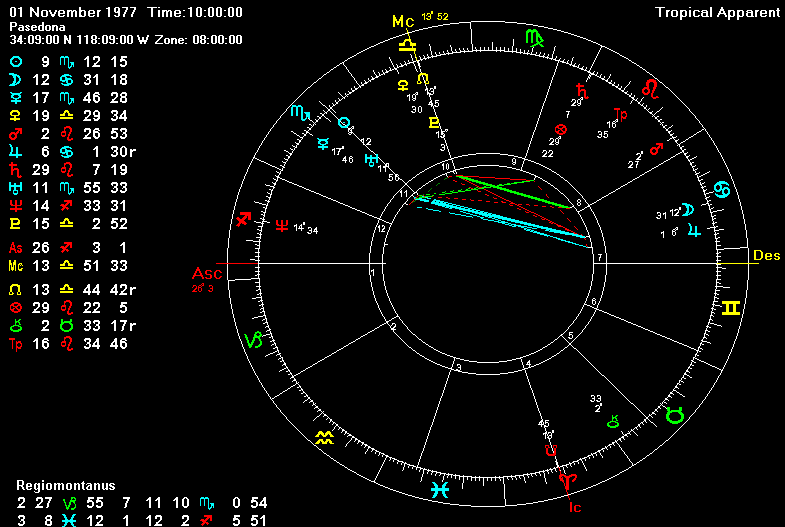This screenshot has height=527, width=785.
Task: Select the Aries sign on the wheel rim
Action: (x=568, y=481)
